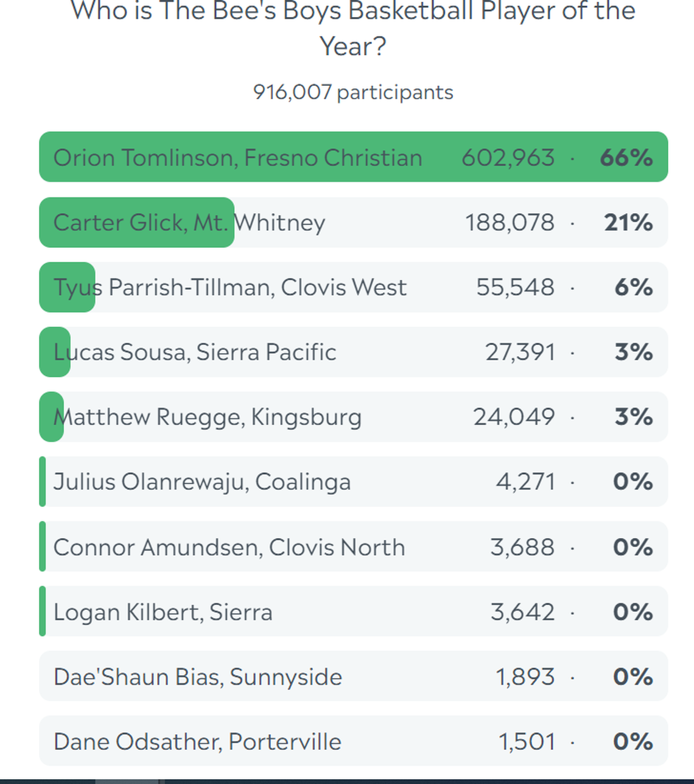
Task: Select Lucas Sousa, Sierra Pacific poll entry
Action: 195,352
